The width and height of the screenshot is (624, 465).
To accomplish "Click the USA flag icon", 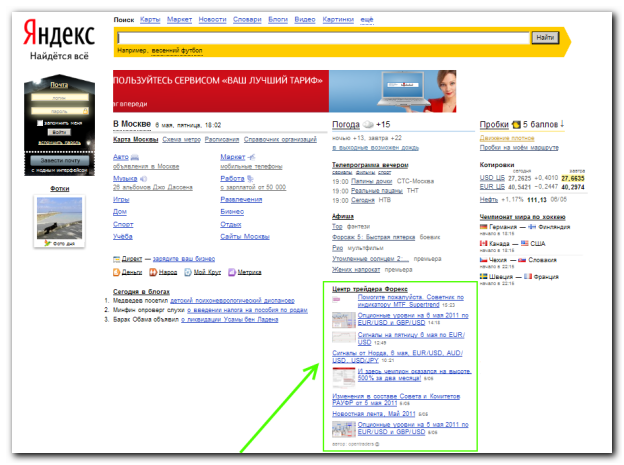I will (x=525, y=243).
